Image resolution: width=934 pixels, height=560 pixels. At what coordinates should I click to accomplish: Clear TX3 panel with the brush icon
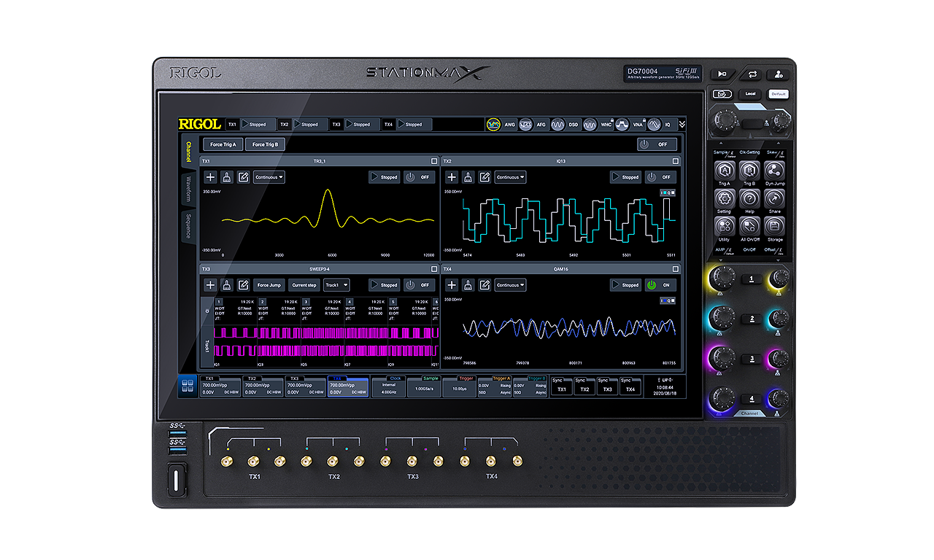point(227,285)
